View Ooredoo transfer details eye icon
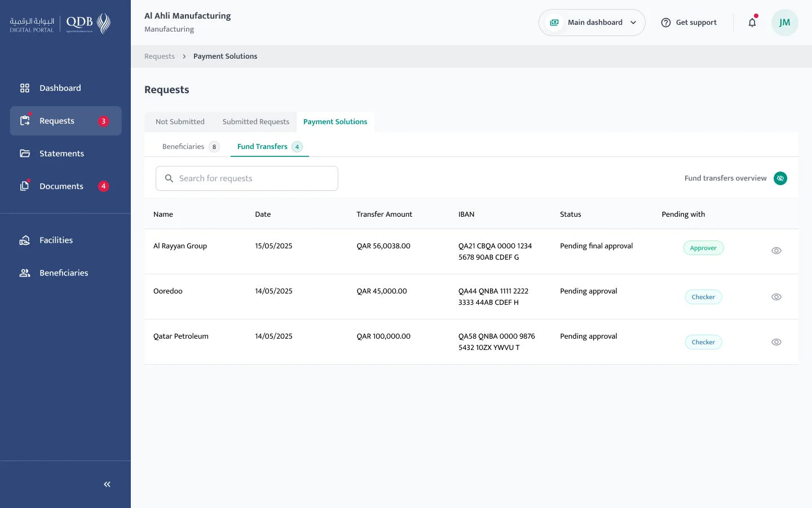The image size is (812, 508). click(776, 297)
